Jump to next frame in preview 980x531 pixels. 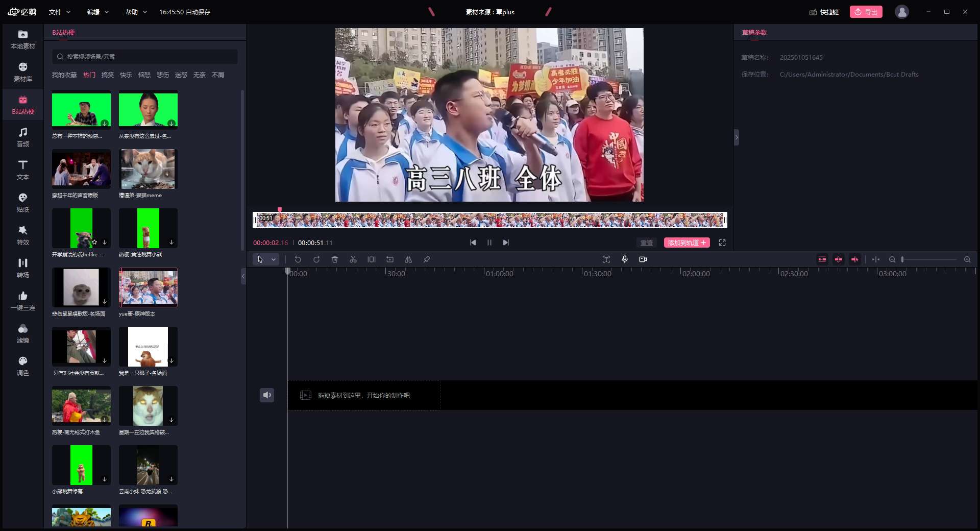[506, 243]
